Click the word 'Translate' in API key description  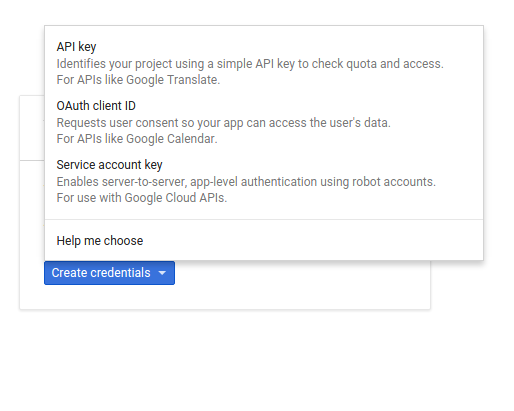[193, 80]
